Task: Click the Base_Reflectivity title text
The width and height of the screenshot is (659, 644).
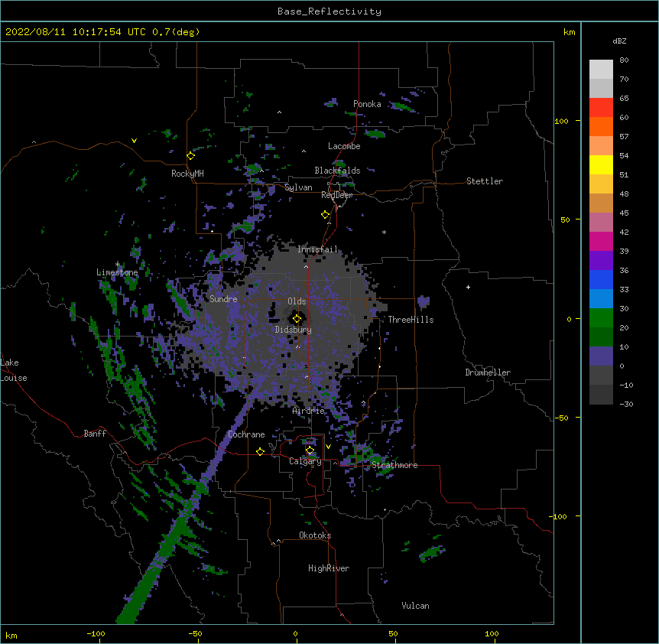Action: click(329, 11)
